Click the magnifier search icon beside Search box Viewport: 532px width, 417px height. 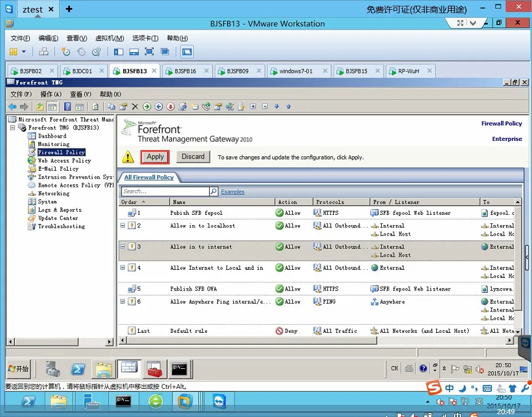pyautogui.click(x=213, y=191)
